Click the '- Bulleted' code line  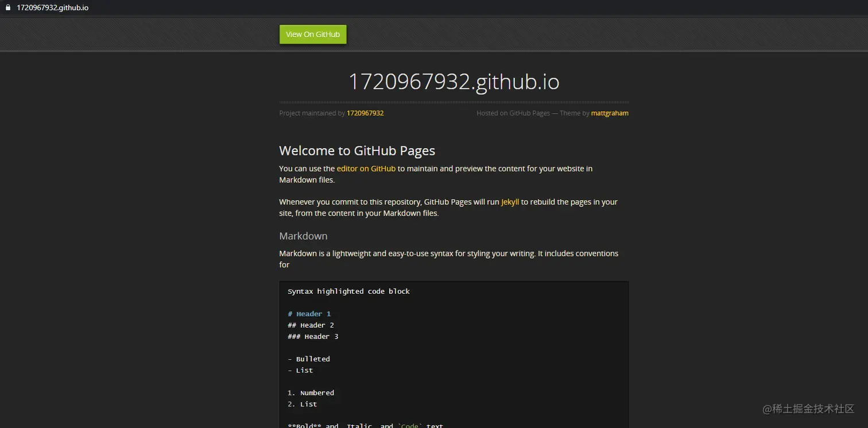[309, 359]
